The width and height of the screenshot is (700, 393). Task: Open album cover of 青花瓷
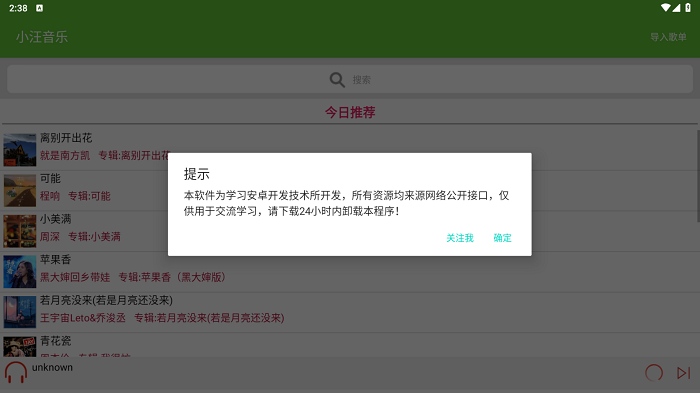20,347
